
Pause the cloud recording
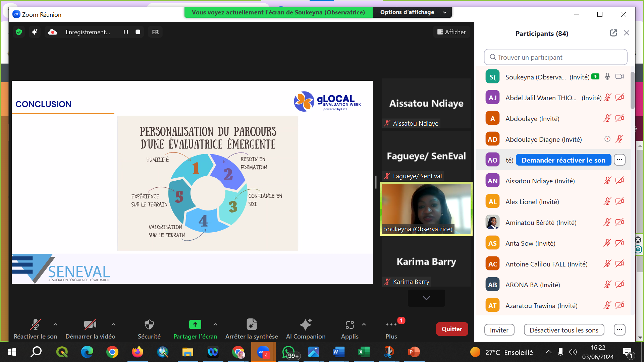tap(126, 32)
